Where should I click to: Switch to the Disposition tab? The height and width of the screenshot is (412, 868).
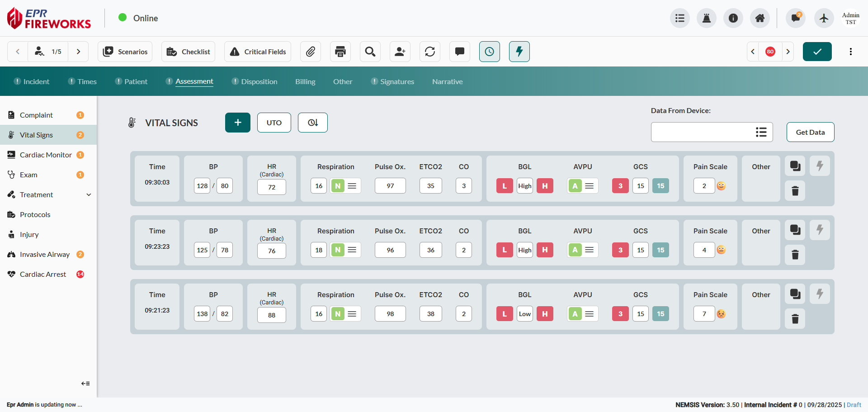point(259,81)
